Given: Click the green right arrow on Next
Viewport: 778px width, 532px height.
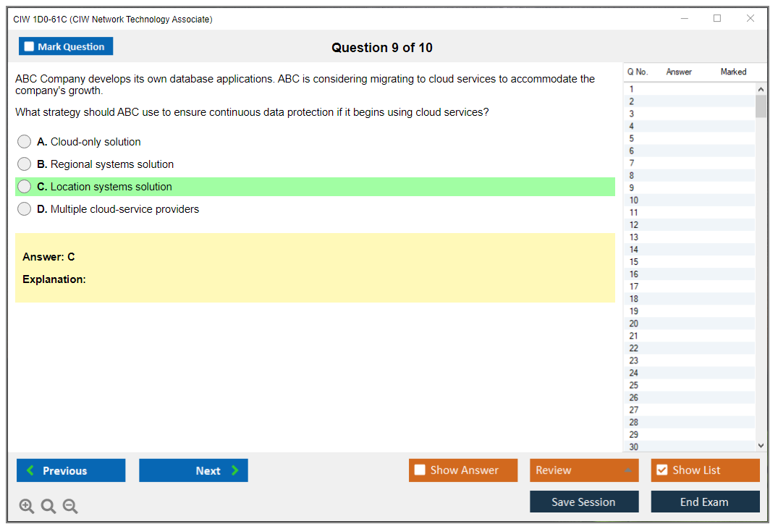Looking at the screenshot, I should [235, 470].
